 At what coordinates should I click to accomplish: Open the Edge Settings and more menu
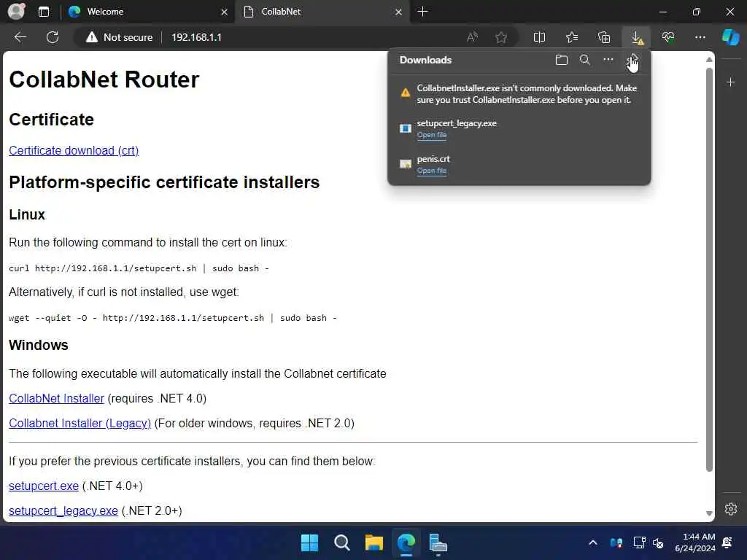pyautogui.click(x=700, y=37)
